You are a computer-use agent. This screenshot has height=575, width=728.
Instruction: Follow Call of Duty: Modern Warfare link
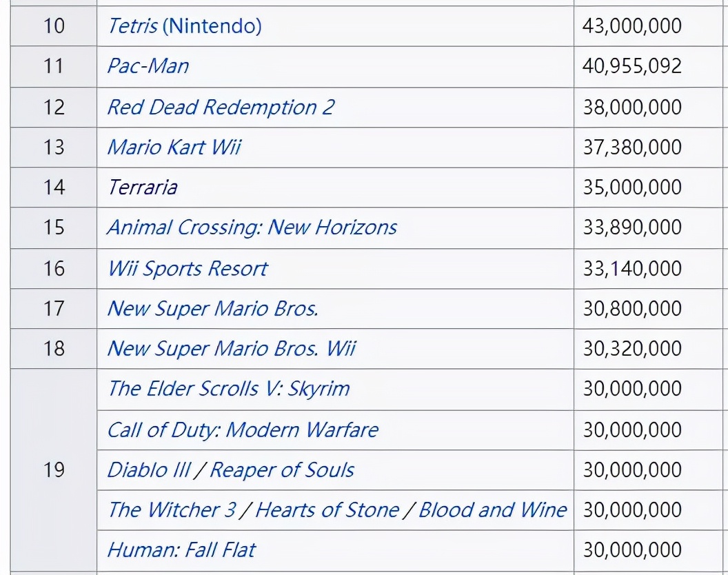(243, 430)
